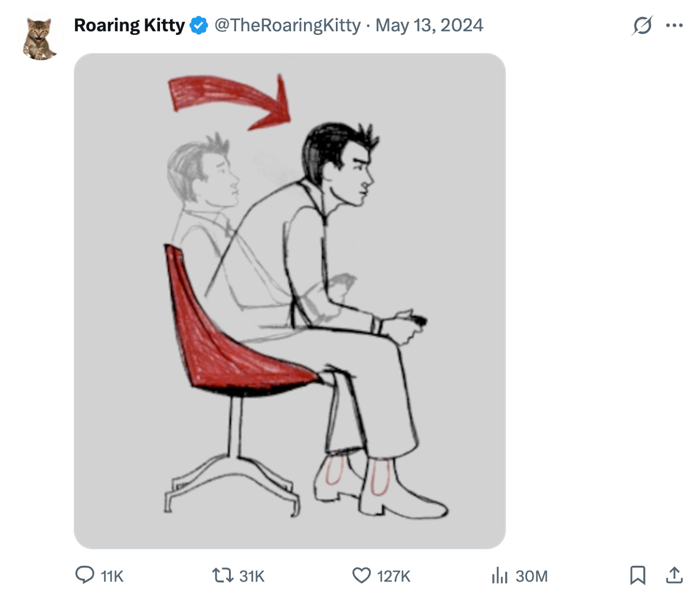The width and height of the screenshot is (700, 600).
Task: Open the @TheRoaringKitty handle link
Action: tap(287, 25)
